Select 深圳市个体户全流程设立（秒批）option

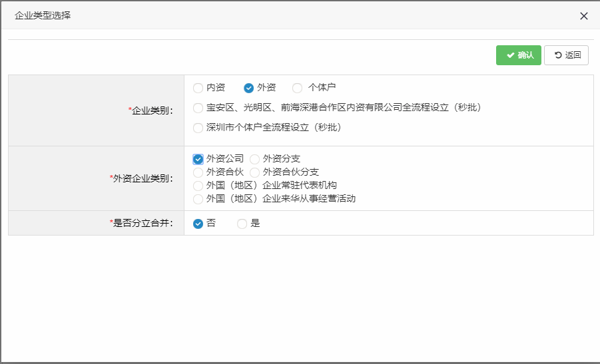(x=198, y=128)
